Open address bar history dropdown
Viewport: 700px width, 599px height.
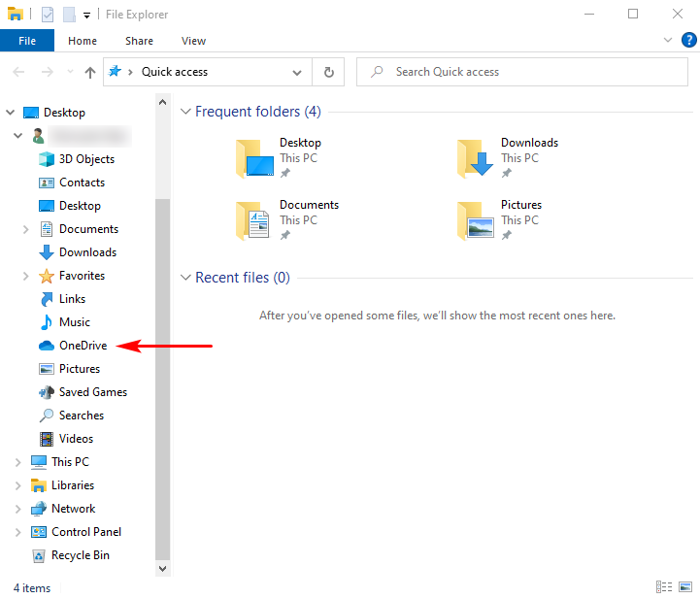coord(298,72)
